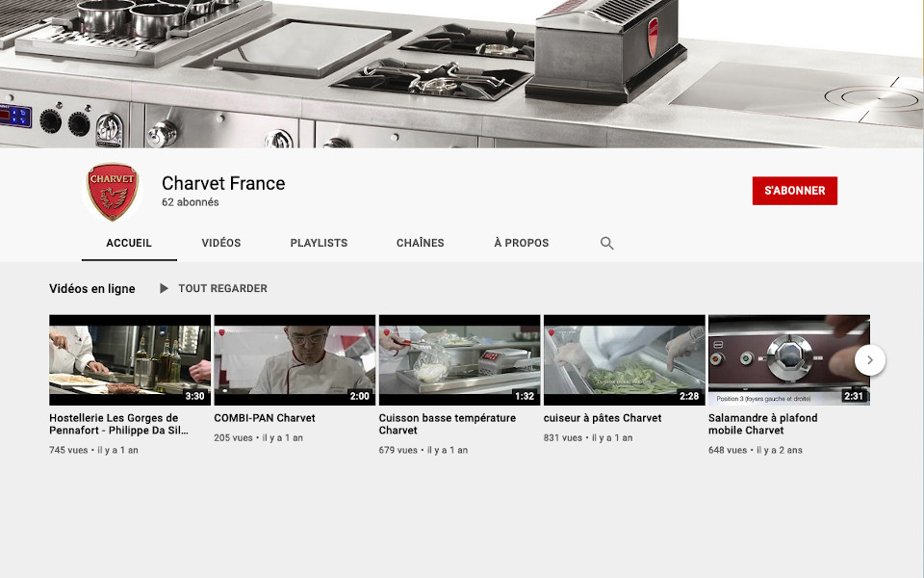
Task: Open Salamandre à plafond mobile thumbnail
Action: point(789,359)
